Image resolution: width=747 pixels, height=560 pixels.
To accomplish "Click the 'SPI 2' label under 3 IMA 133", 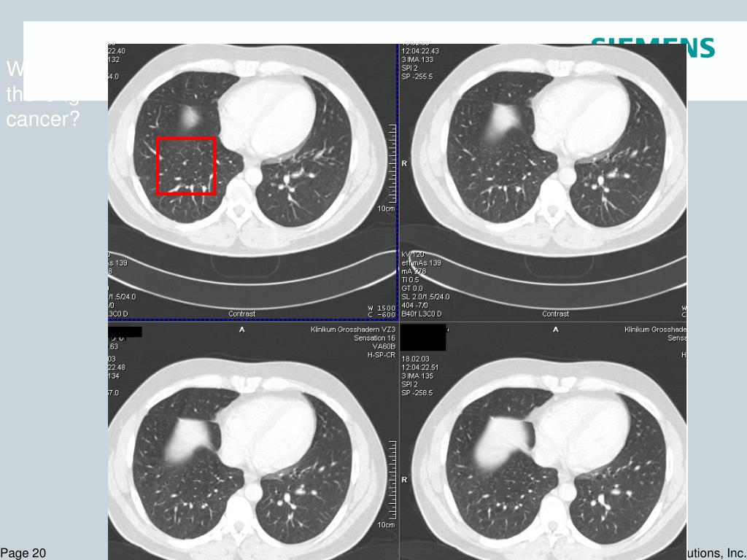I will [410, 68].
